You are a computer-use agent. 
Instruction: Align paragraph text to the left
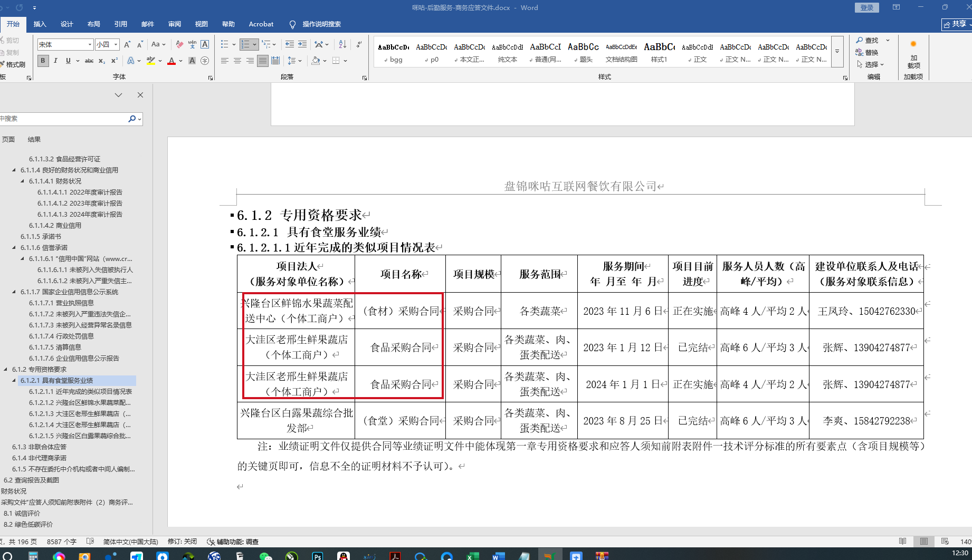click(225, 61)
